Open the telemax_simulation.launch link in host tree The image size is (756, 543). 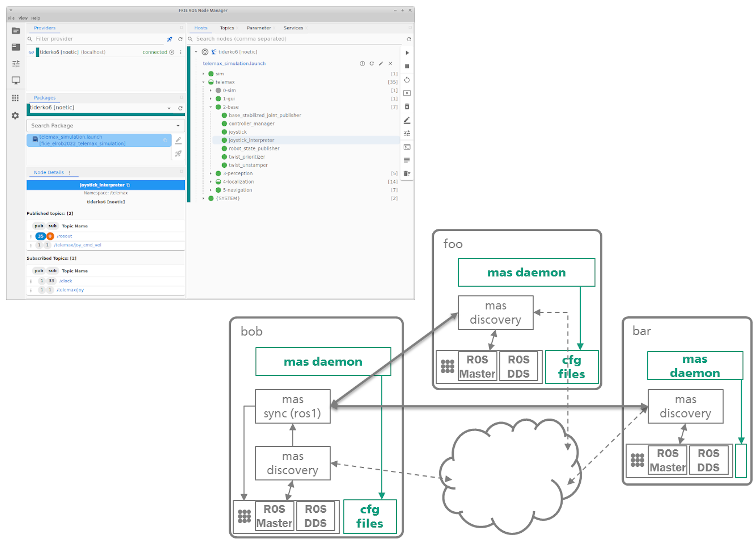(234, 64)
